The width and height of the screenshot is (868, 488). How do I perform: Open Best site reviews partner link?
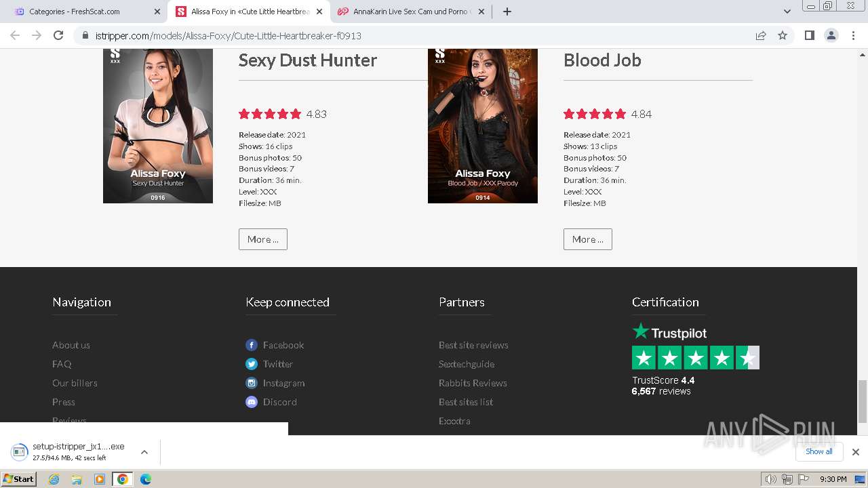pos(473,345)
